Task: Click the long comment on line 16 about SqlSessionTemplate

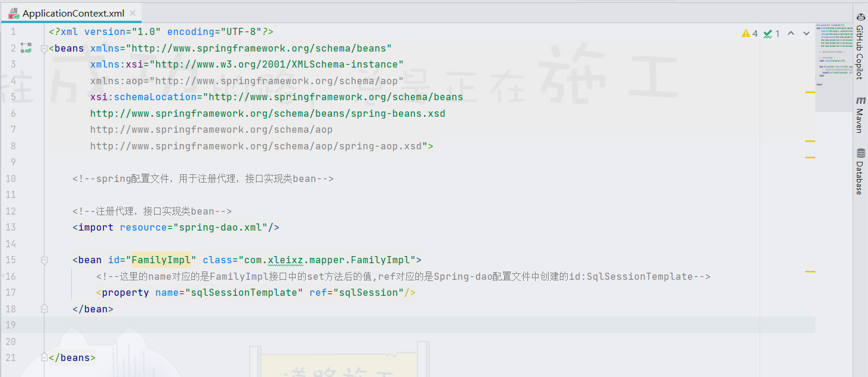Action: click(403, 277)
